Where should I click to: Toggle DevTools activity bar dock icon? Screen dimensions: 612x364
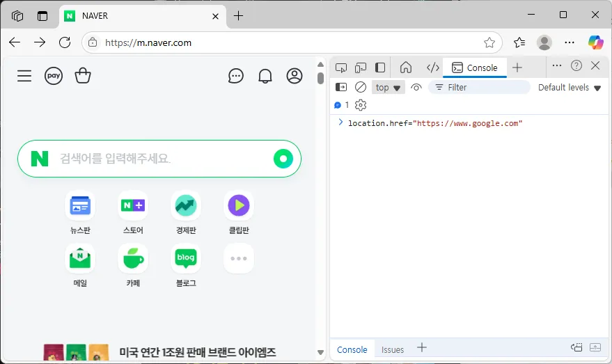pos(379,68)
